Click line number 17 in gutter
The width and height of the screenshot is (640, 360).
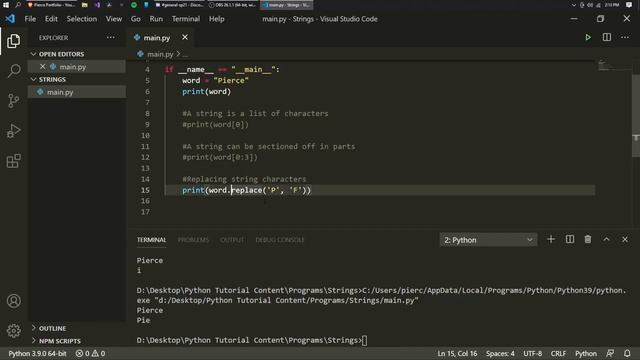click(145, 212)
